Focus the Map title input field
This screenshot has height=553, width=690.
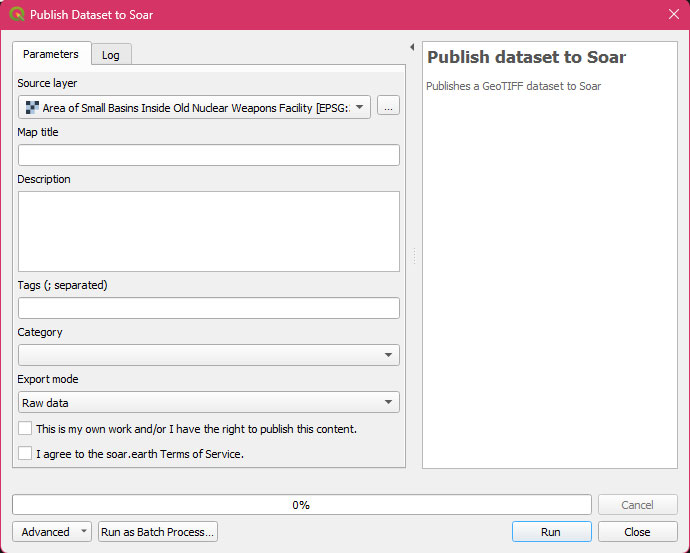point(209,155)
